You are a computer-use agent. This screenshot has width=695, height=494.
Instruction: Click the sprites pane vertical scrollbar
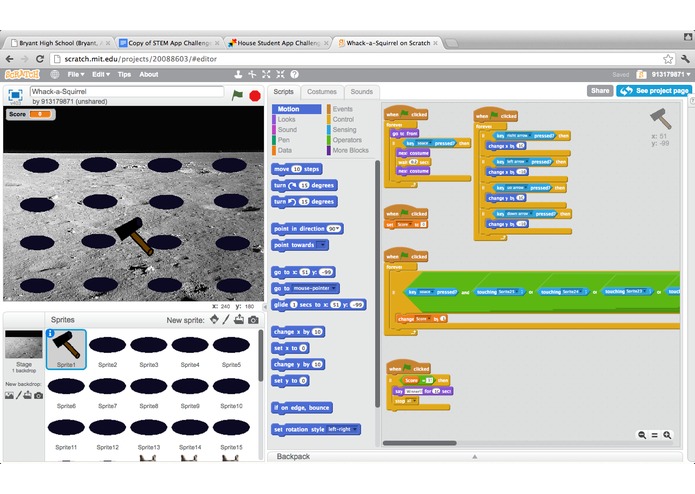260,354
